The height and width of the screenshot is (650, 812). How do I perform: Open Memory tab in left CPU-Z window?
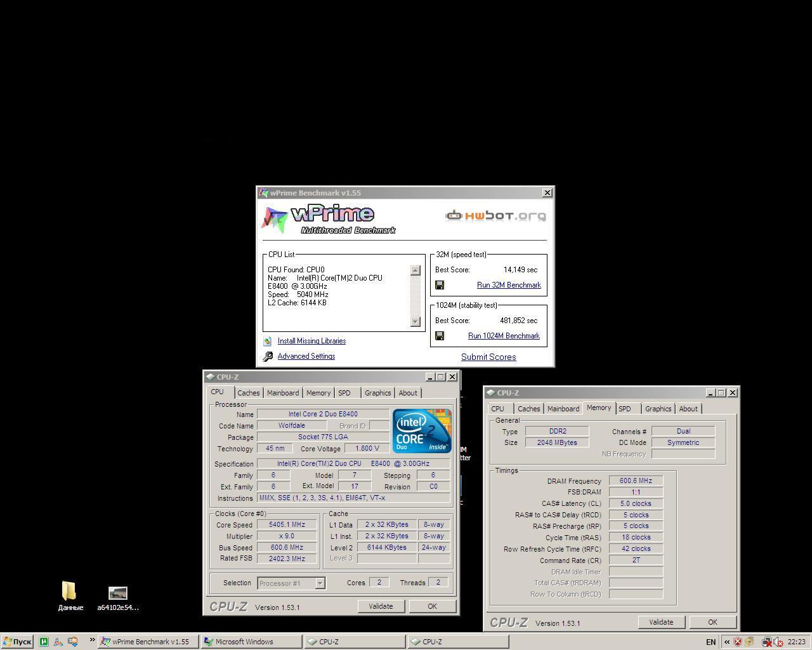pos(318,393)
